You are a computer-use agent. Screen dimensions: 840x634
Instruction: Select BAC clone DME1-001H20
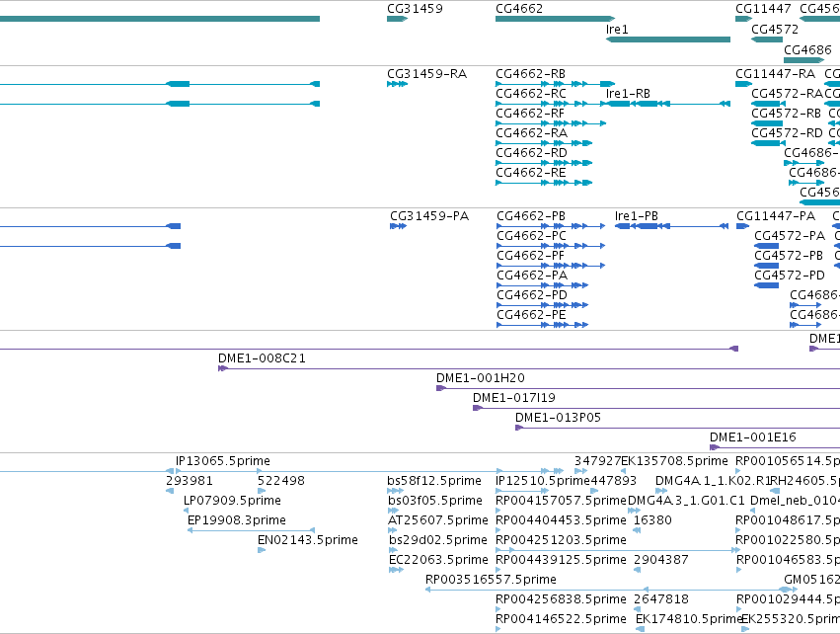pyautogui.click(x=638, y=388)
